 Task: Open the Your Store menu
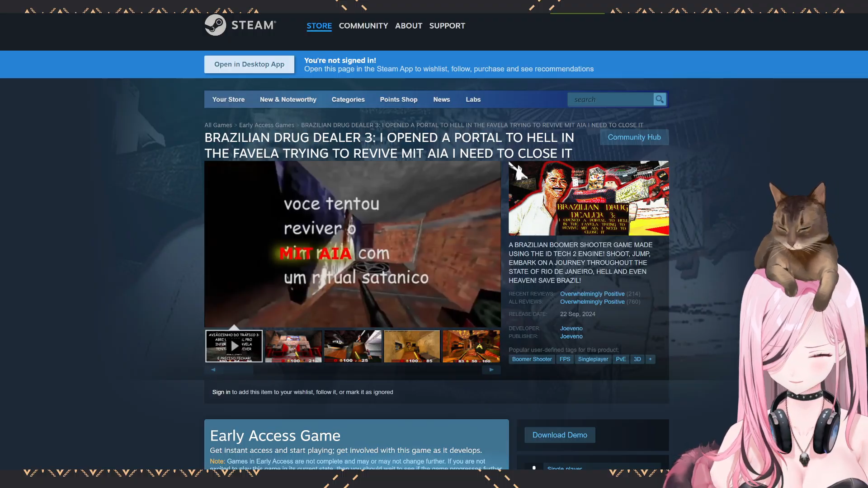pyautogui.click(x=228, y=99)
